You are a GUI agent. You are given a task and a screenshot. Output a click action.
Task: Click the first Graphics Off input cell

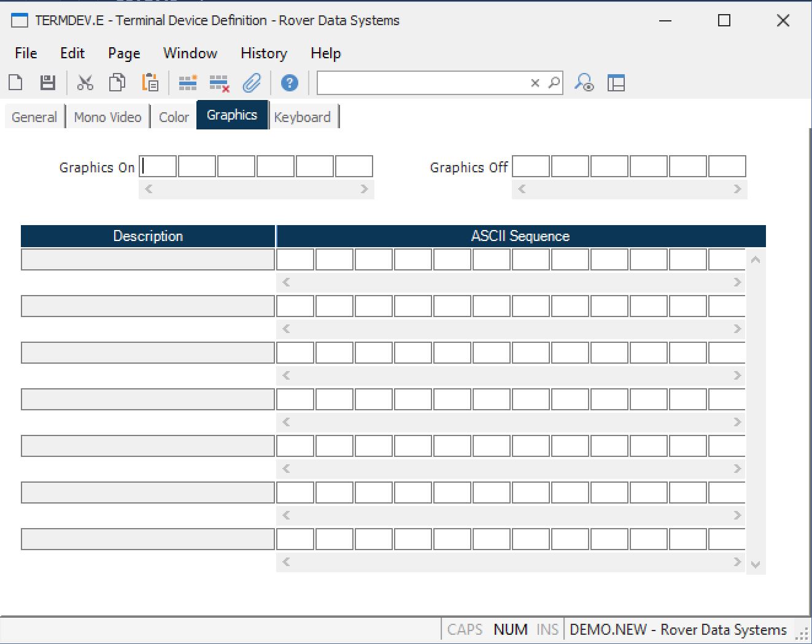[x=531, y=166]
